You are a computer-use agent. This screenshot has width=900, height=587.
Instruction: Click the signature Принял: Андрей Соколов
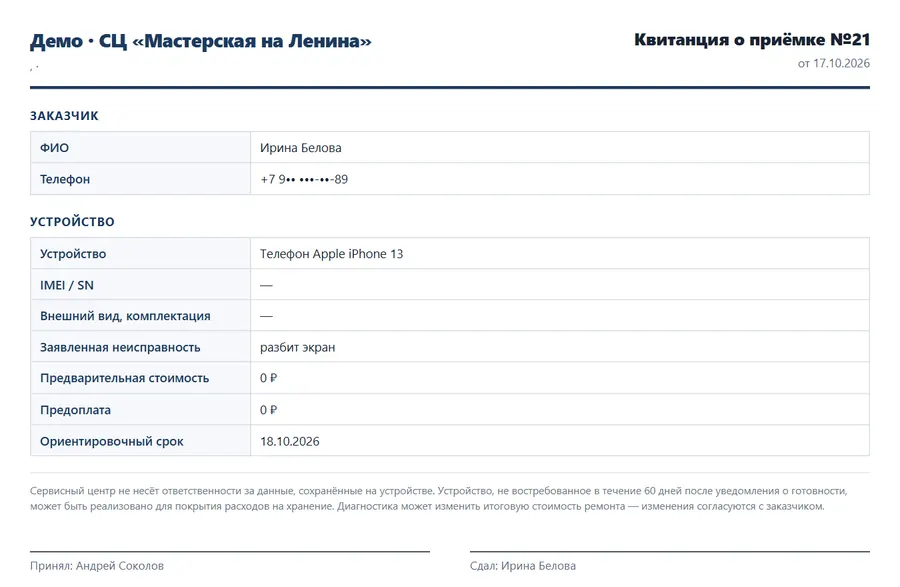click(97, 566)
